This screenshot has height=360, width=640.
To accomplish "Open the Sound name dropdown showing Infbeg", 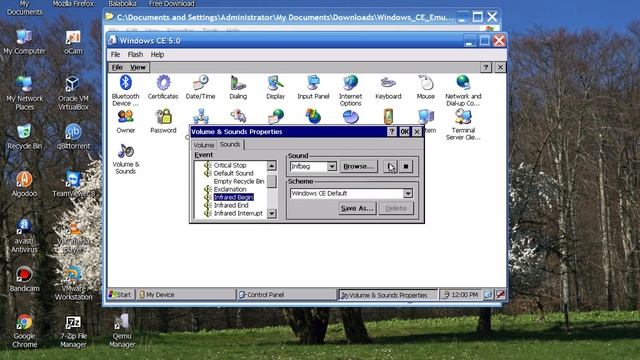I will click(332, 167).
